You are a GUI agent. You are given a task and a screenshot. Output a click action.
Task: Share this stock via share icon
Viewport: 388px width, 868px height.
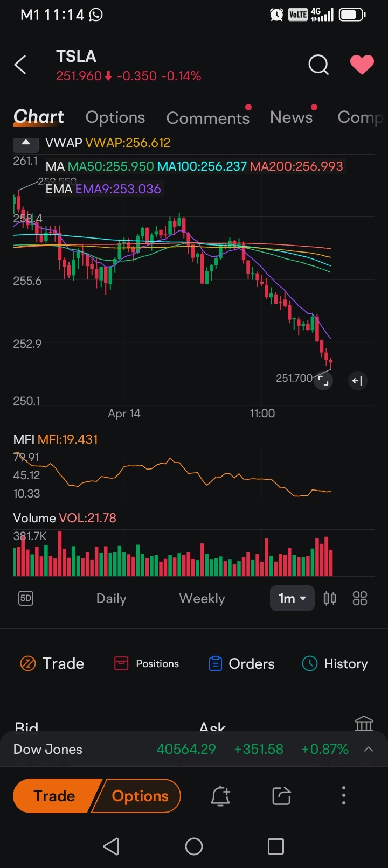281,796
